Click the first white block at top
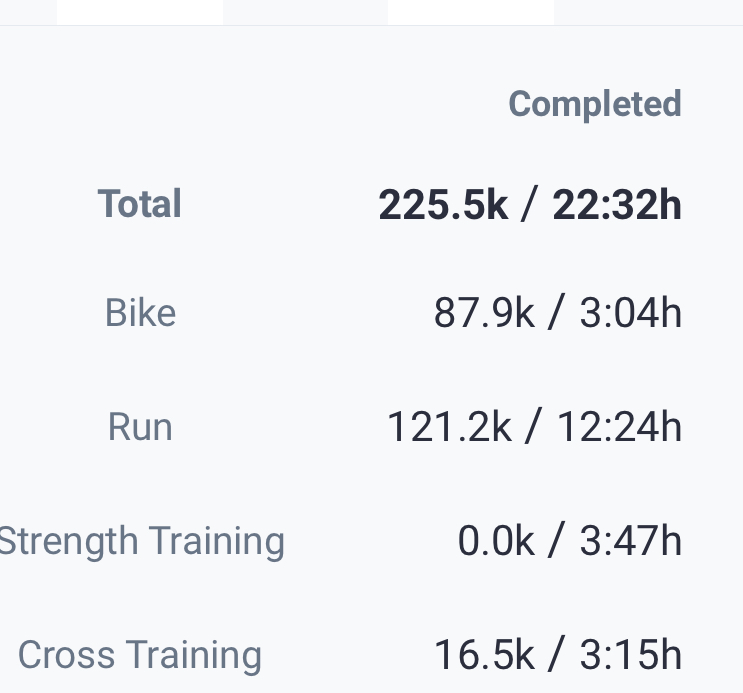This screenshot has width=743, height=693. (x=140, y=12)
